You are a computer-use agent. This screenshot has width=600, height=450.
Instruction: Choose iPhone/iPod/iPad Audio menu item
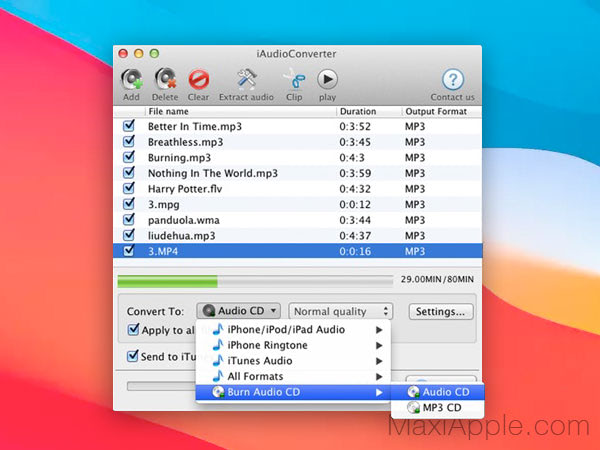click(x=293, y=329)
